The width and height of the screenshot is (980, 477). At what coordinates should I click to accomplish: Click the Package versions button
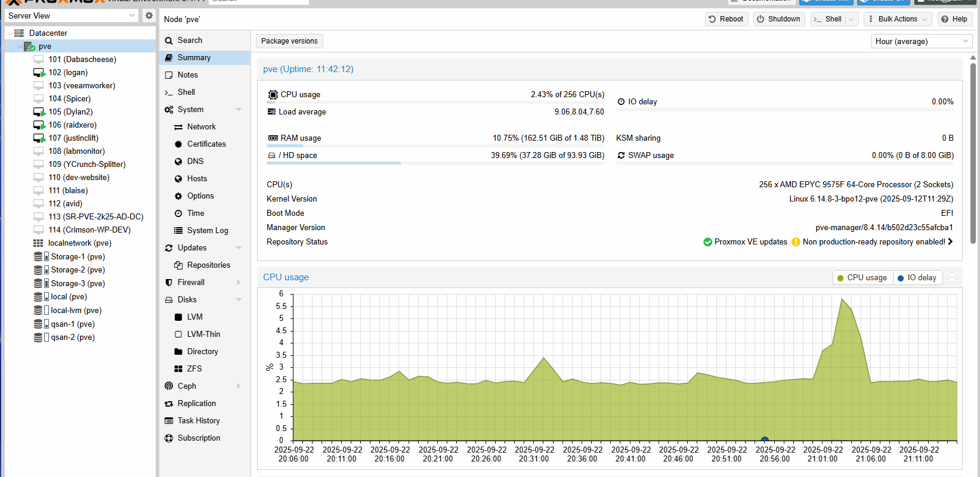(289, 41)
